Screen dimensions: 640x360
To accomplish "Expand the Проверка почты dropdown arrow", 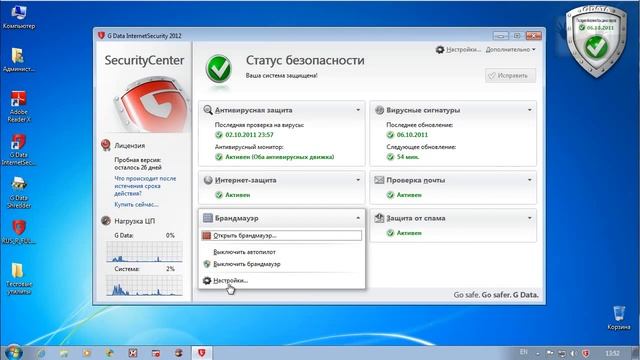I will pos(529,180).
